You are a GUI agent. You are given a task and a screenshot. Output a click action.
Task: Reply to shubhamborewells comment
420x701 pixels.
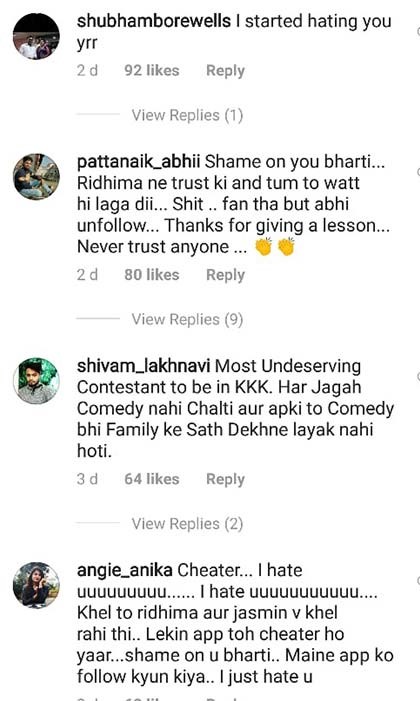coord(225,71)
